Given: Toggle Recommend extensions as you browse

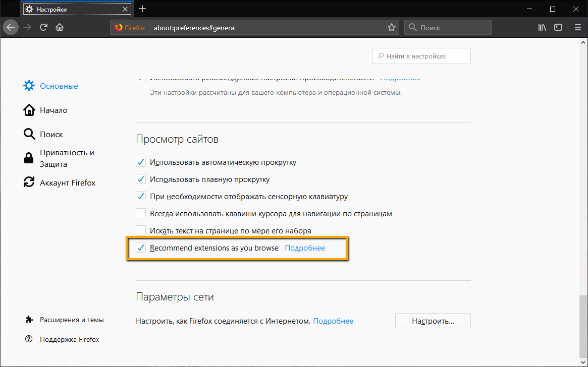Looking at the screenshot, I should [x=141, y=248].
